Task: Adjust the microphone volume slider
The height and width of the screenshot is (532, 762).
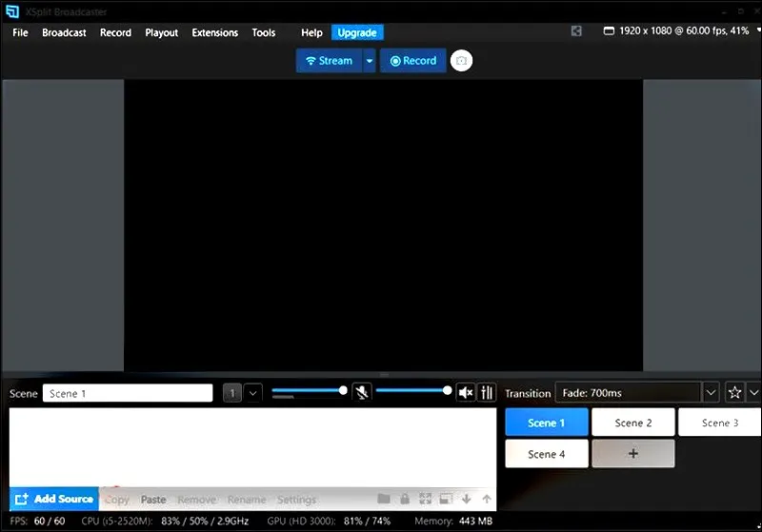Action: pos(309,390)
